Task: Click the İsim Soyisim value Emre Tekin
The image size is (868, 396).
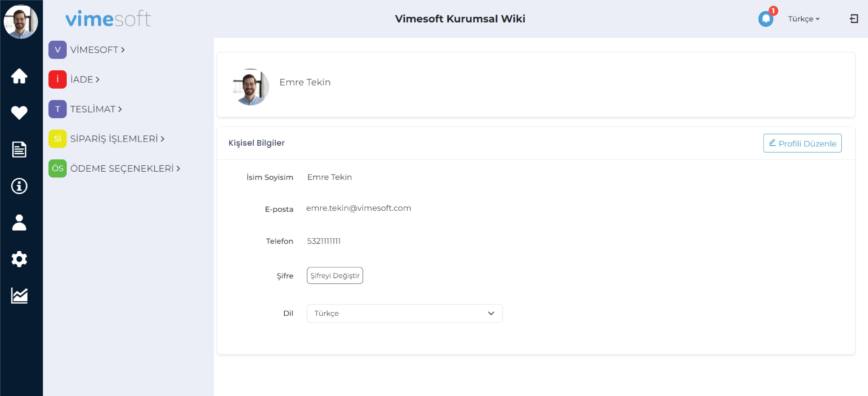Action: coord(329,177)
